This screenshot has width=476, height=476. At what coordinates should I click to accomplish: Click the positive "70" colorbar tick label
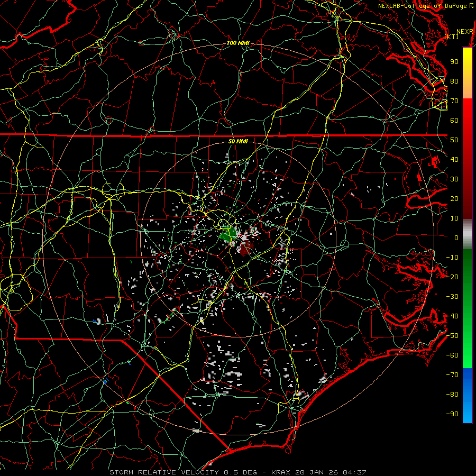454,101
